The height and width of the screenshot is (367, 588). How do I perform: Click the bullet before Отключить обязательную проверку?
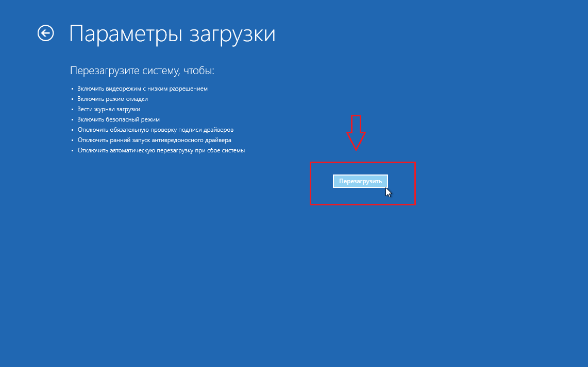click(x=73, y=130)
